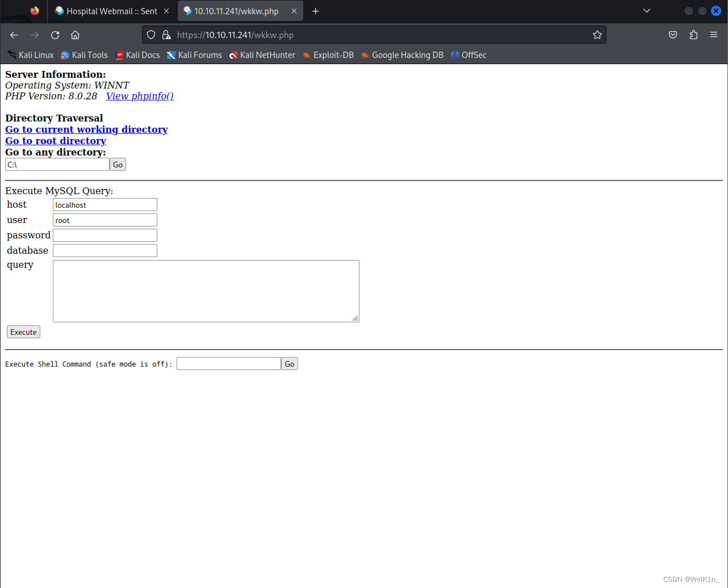Click the tracking protection shield icon
This screenshot has height=588, width=728.
[151, 35]
